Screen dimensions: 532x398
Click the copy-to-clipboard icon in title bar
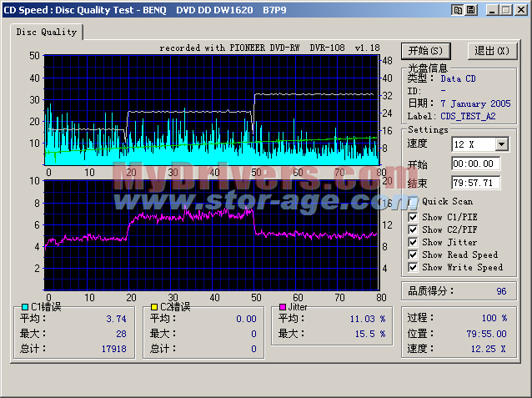tap(458, 10)
